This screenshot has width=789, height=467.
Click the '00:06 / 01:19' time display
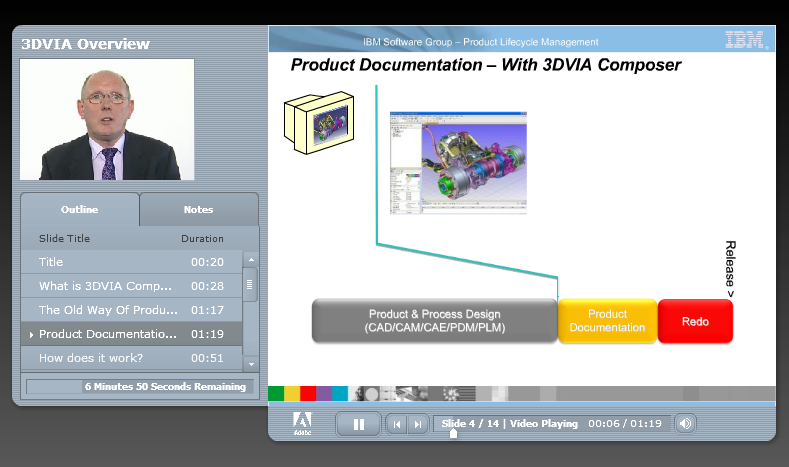coord(625,424)
